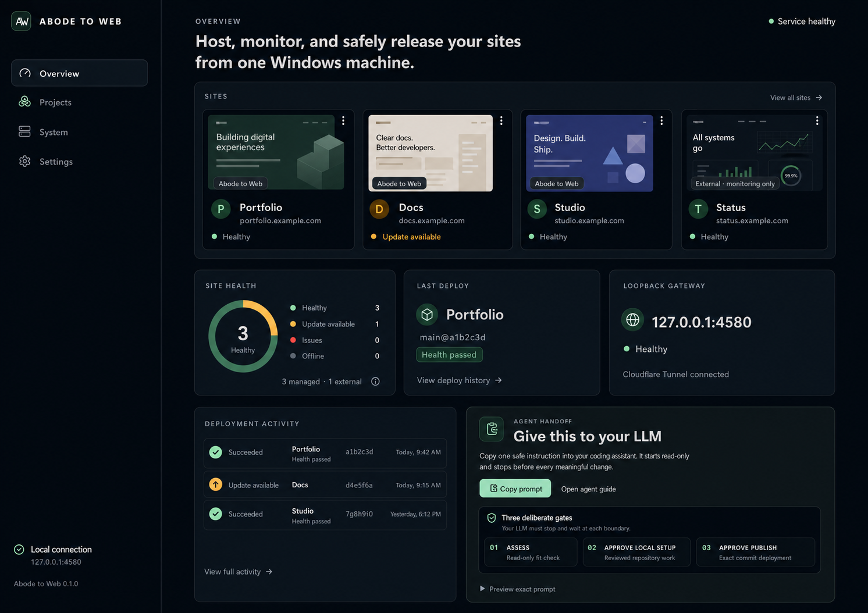Click the Last Deploy package cube icon

point(427,315)
